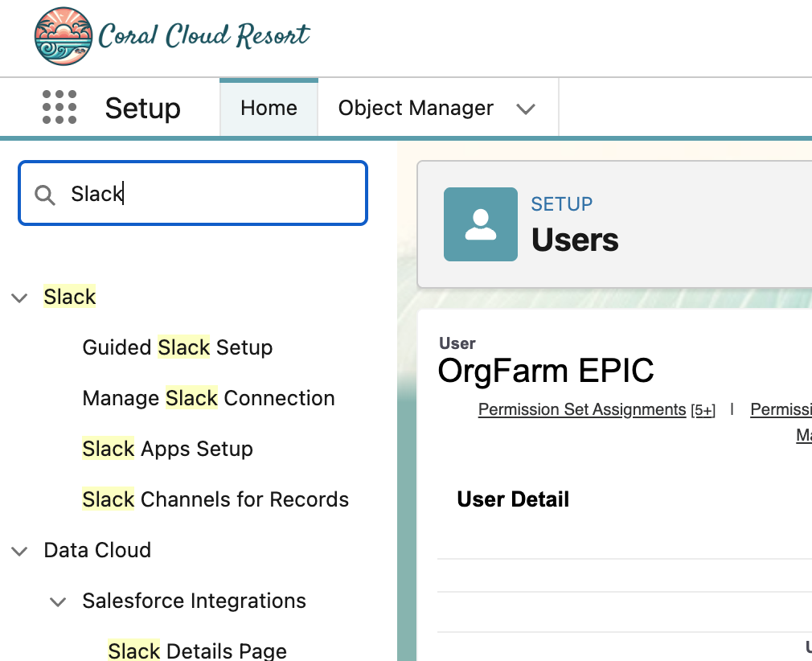Screen dimensions: 812x661
Task: Open the App Launcher dots icon
Action: click(x=59, y=108)
